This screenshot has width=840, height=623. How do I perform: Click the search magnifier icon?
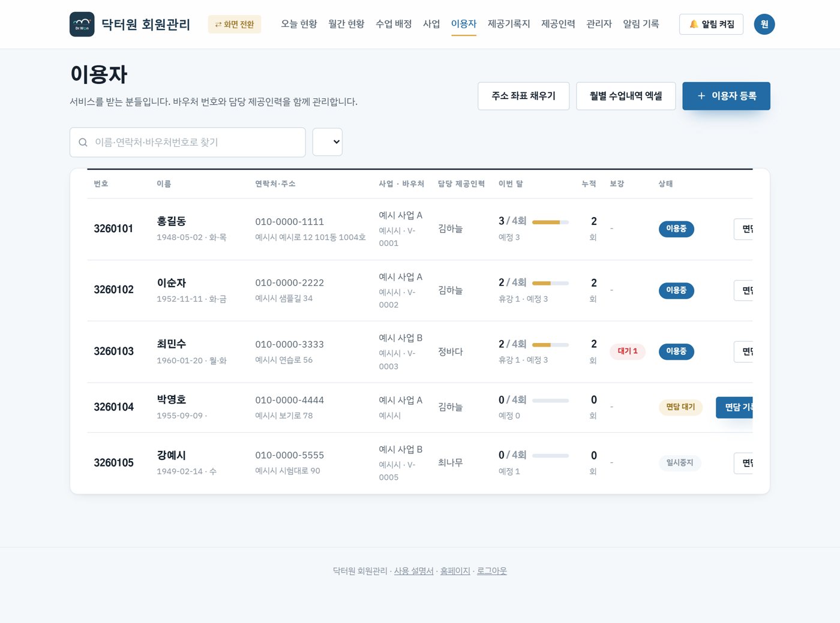83,143
